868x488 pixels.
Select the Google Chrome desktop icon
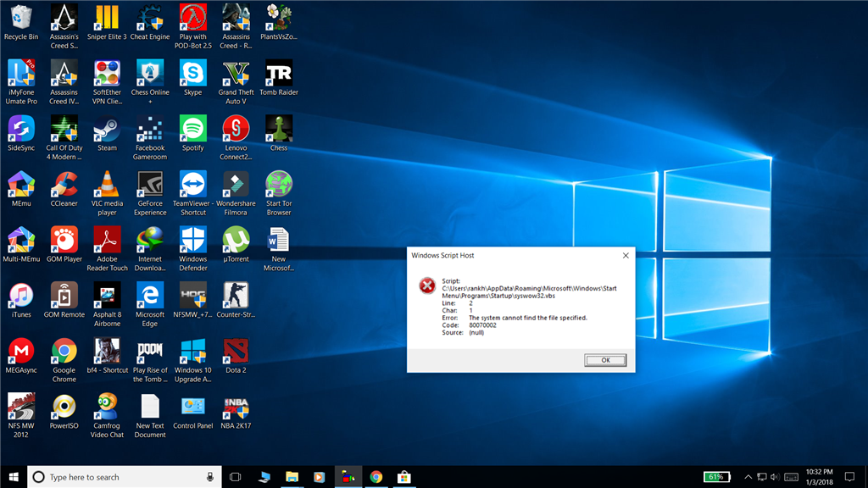pyautogui.click(x=64, y=359)
